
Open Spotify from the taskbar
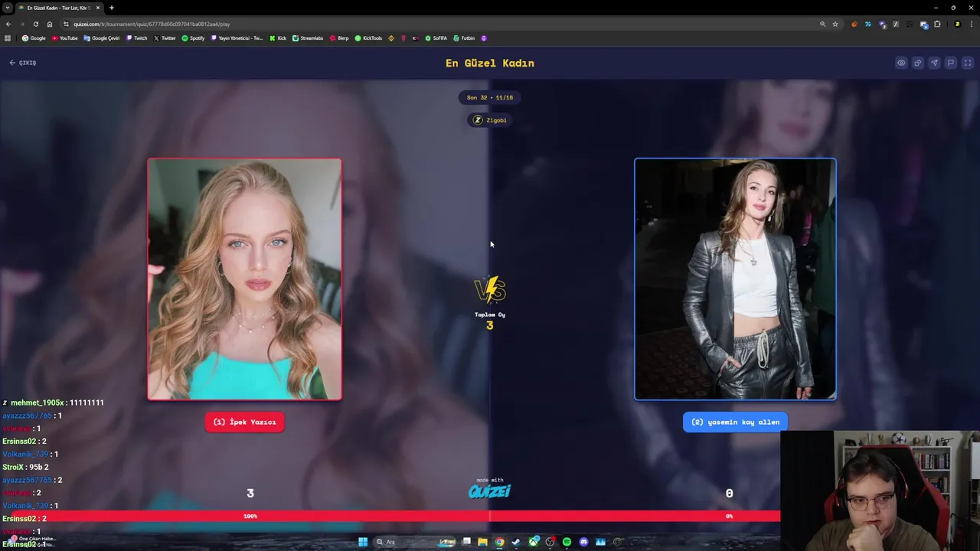[x=567, y=542]
